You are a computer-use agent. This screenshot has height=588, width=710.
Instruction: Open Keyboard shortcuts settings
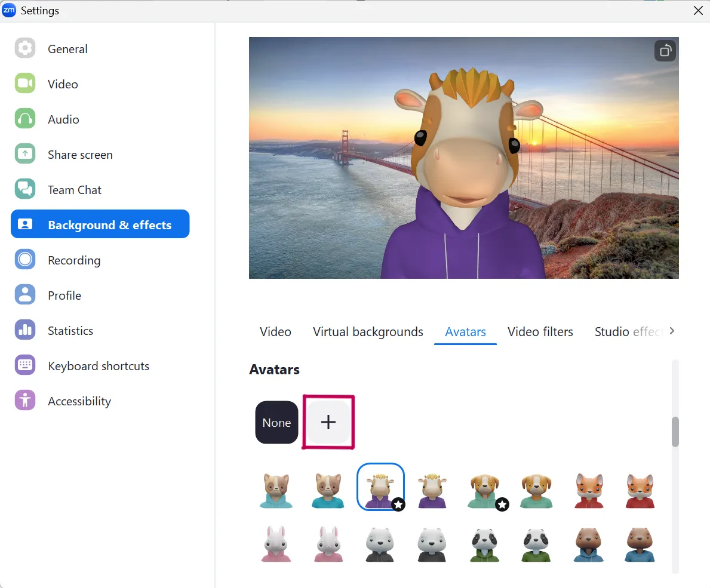pos(99,366)
